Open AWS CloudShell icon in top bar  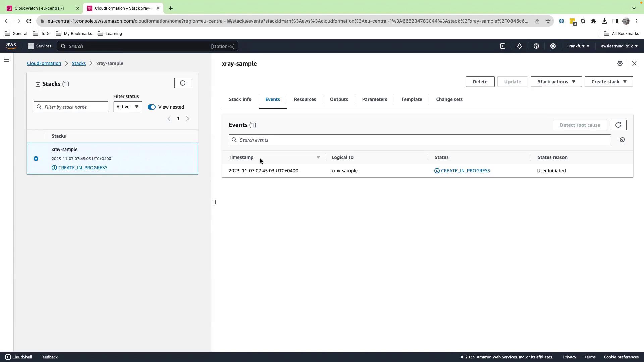502,46
